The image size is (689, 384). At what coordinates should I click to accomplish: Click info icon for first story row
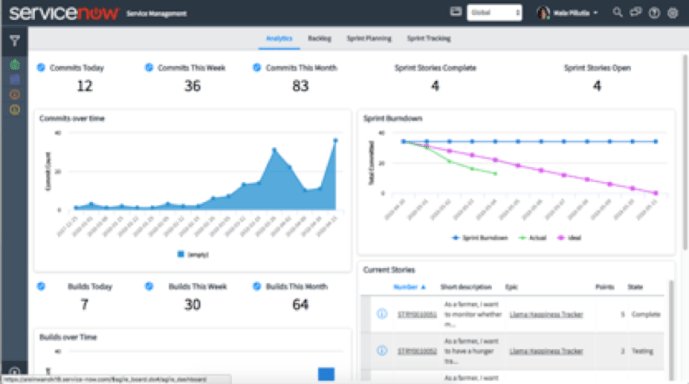click(x=382, y=314)
